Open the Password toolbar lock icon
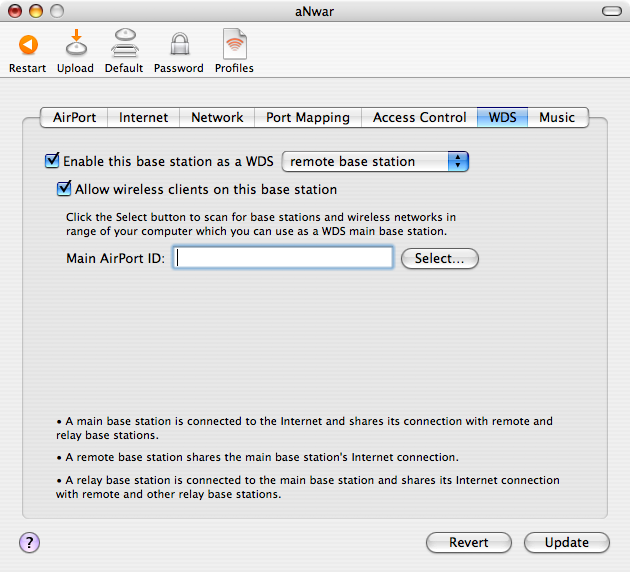This screenshot has height=572, width=630. [180, 44]
